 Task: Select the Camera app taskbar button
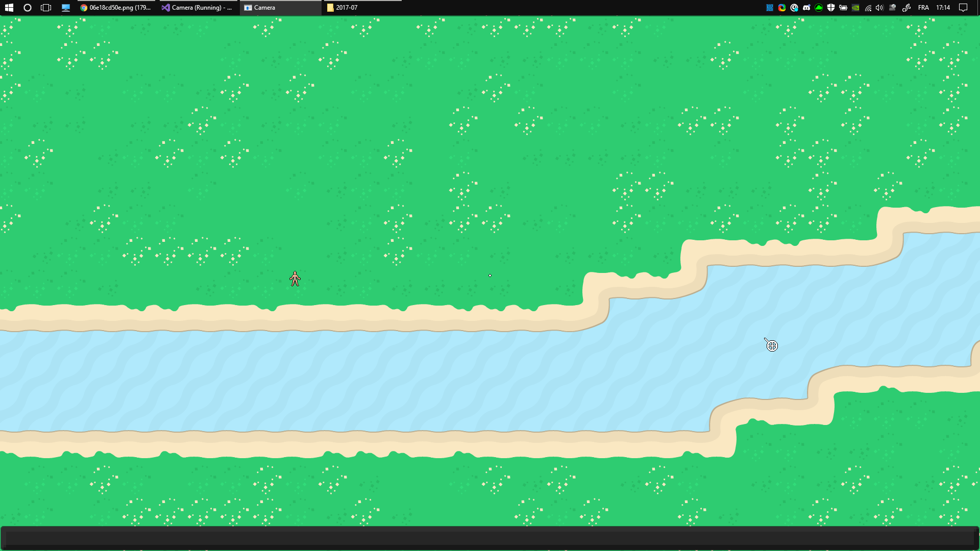(x=280, y=8)
